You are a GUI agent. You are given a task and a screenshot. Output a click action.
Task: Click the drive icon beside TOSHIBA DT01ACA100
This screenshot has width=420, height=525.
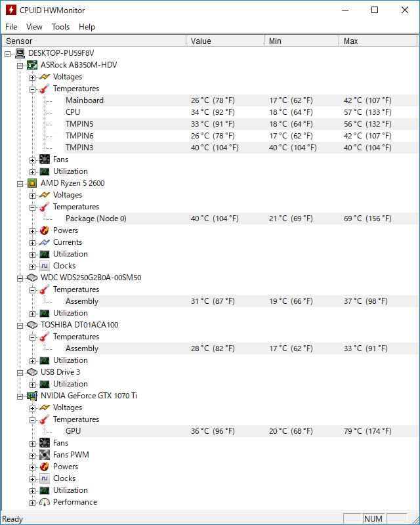point(32,325)
